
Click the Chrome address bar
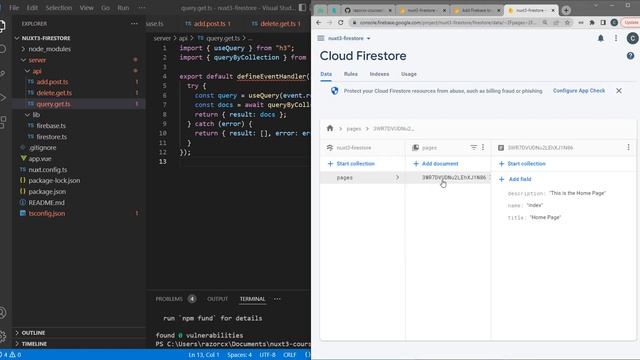point(447,22)
